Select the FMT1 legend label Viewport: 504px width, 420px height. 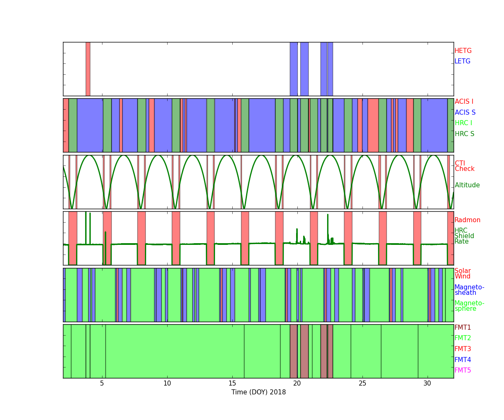462,328
